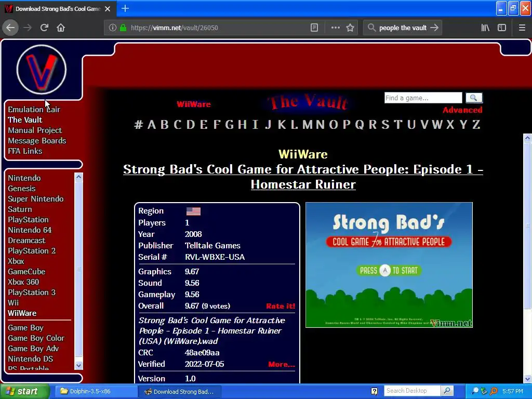Viewport: 532px width, 399px height.
Task: Click the Strong Bad's game screenshot thumbnail
Action: pyautogui.click(x=389, y=265)
